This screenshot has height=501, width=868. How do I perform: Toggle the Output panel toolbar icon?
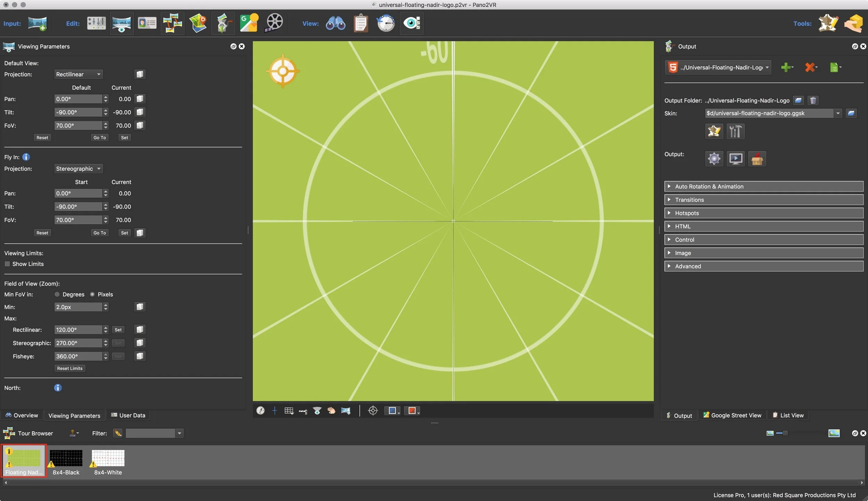click(x=223, y=23)
